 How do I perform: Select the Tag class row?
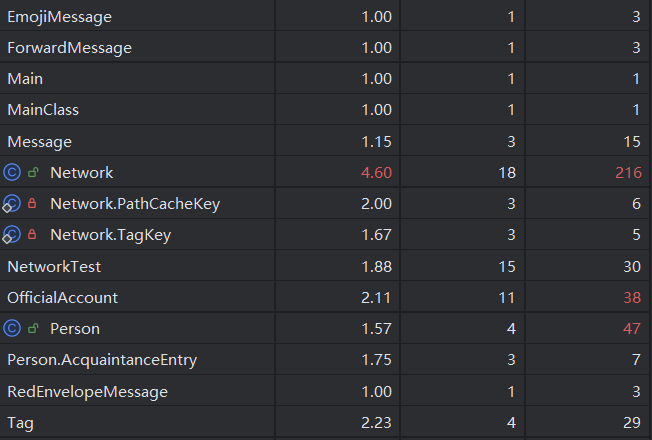326,423
